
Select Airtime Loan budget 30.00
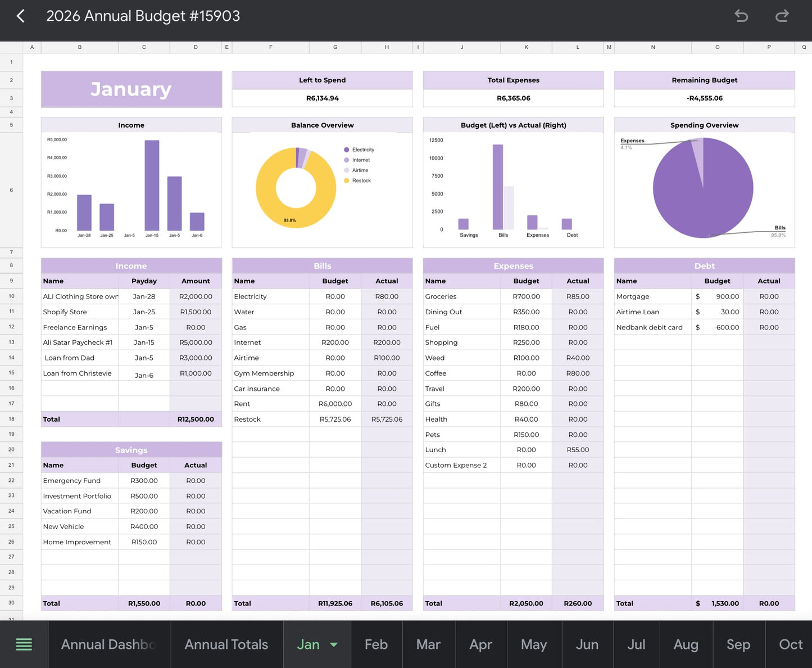[x=717, y=312]
